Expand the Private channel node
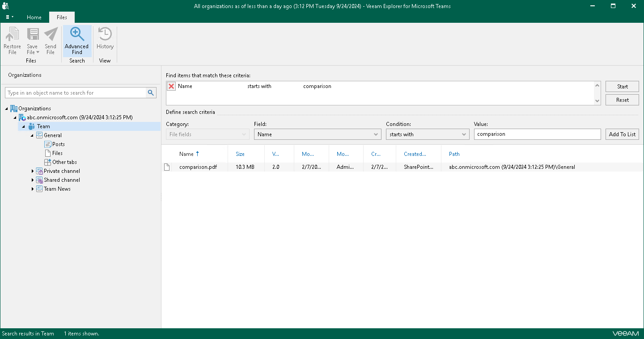 (33, 171)
